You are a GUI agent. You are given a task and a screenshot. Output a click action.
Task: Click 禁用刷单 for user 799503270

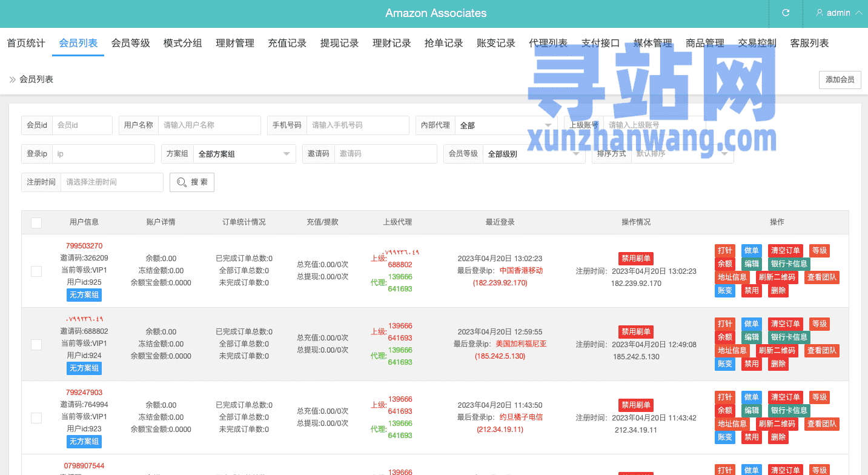click(635, 259)
